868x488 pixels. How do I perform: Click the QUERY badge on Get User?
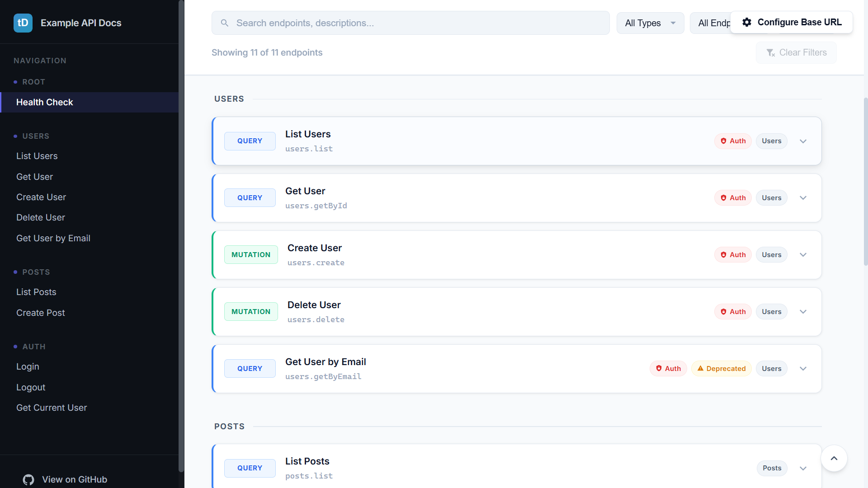pyautogui.click(x=250, y=198)
